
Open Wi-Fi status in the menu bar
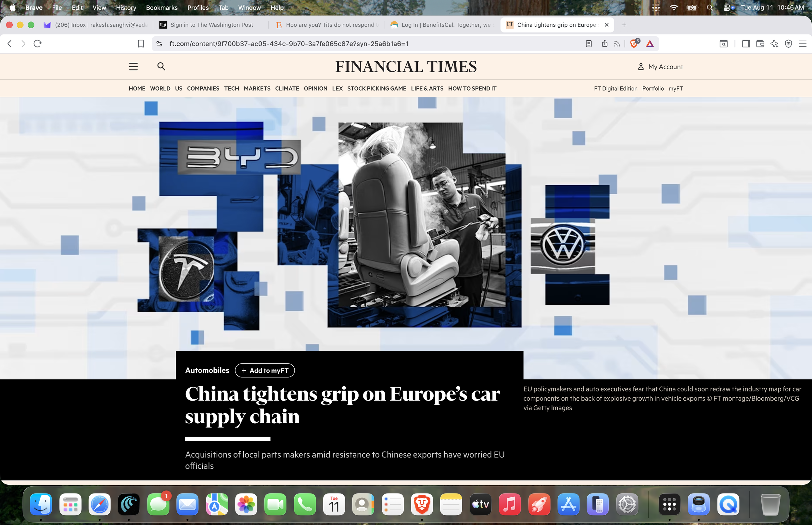point(674,7)
